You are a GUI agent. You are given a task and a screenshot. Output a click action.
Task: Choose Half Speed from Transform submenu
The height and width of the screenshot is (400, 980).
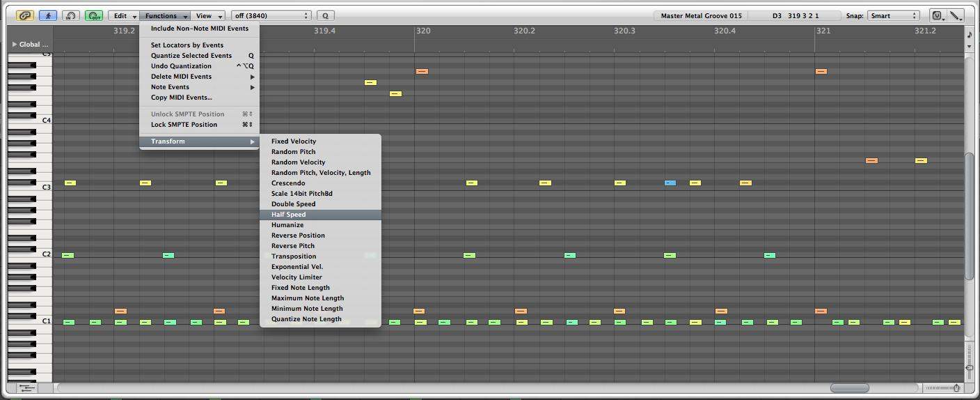click(x=288, y=215)
